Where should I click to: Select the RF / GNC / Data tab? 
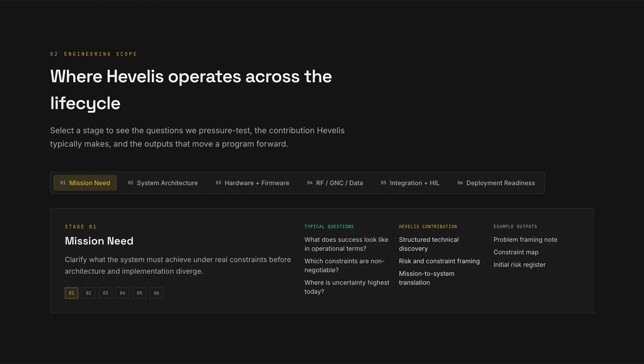click(335, 183)
